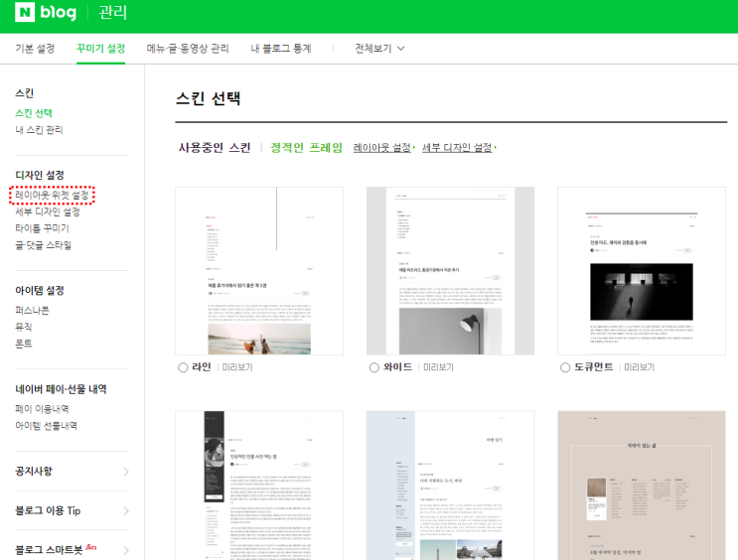Screen dimensions: 738x560
Task: Click the skin thumbnail with dark sidebar portrait
Action: pyautogui.click(x=259, y=486)
